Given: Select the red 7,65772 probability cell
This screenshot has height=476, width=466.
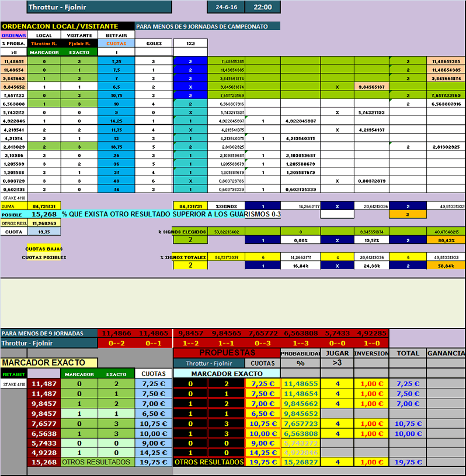Looking at the screenshot, I should click(263, 333).
